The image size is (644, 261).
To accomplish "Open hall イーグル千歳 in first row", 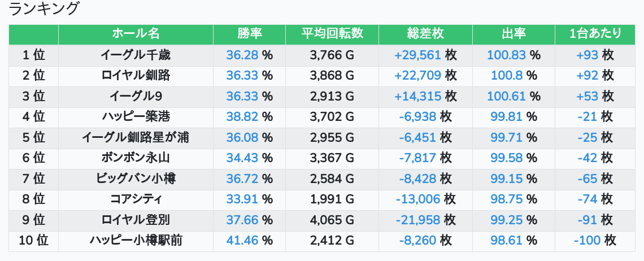I will [x=136, y=55].
